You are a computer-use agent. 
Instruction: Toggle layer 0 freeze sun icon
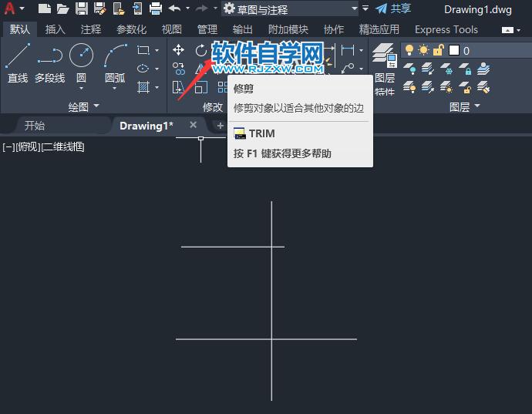423,50
